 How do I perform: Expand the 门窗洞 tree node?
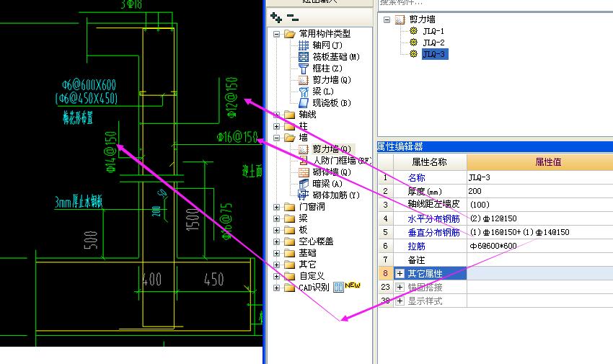pos(276,207)
